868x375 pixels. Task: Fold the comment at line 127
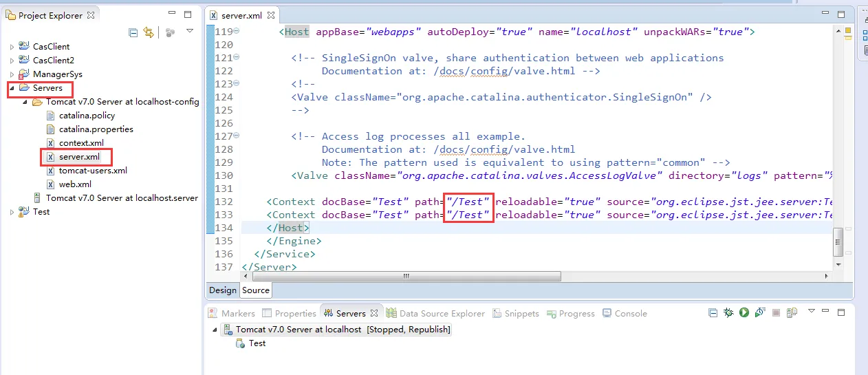pyautogui.click(x=237, y=136)
